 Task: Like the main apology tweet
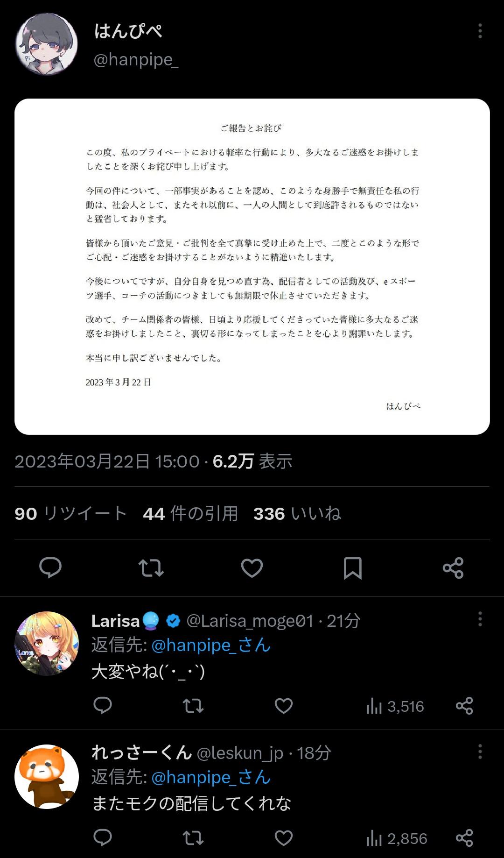tap(252, 568)
